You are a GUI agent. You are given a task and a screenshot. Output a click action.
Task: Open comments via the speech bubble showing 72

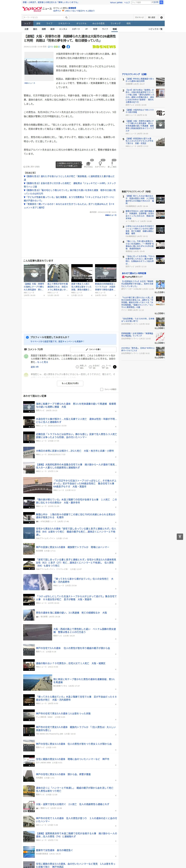tap(50, 47)
